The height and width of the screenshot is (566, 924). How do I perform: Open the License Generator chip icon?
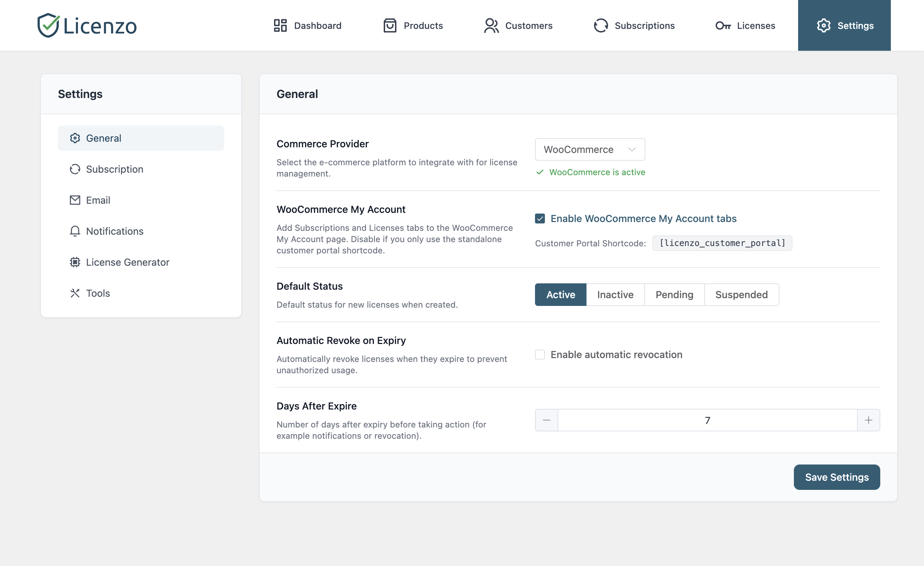pos(75,262)
